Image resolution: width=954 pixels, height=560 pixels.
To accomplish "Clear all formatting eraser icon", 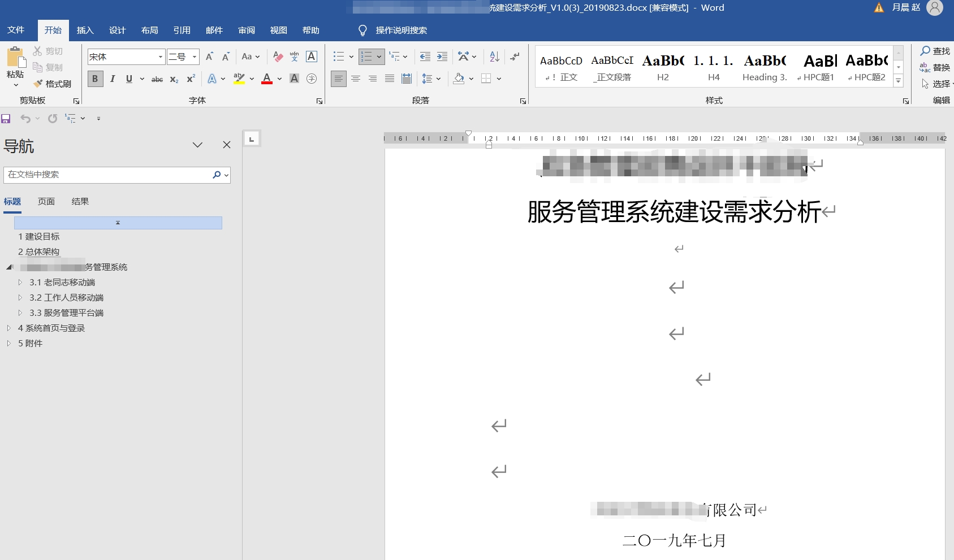I will [x=278, y=57].
